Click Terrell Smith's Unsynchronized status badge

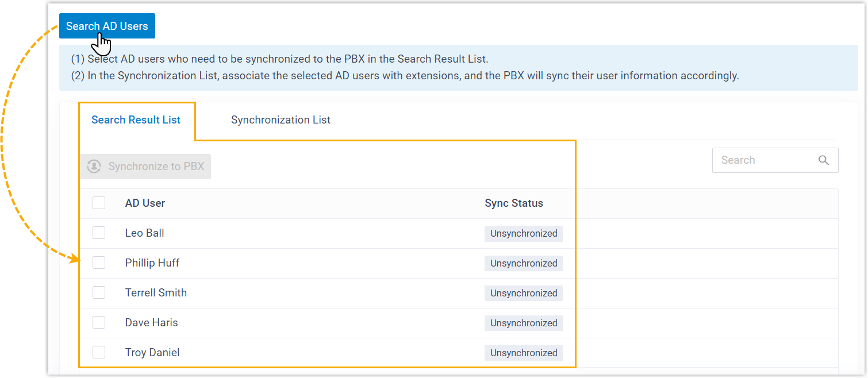click(x=524, y=293)
